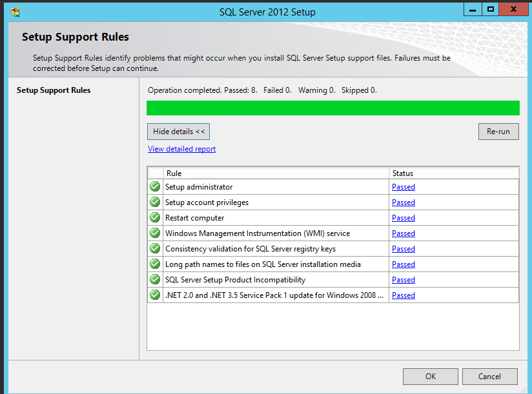The image size is (532, 394).
Task: Click the green progress bar
Action: click(x=333, y=108)
